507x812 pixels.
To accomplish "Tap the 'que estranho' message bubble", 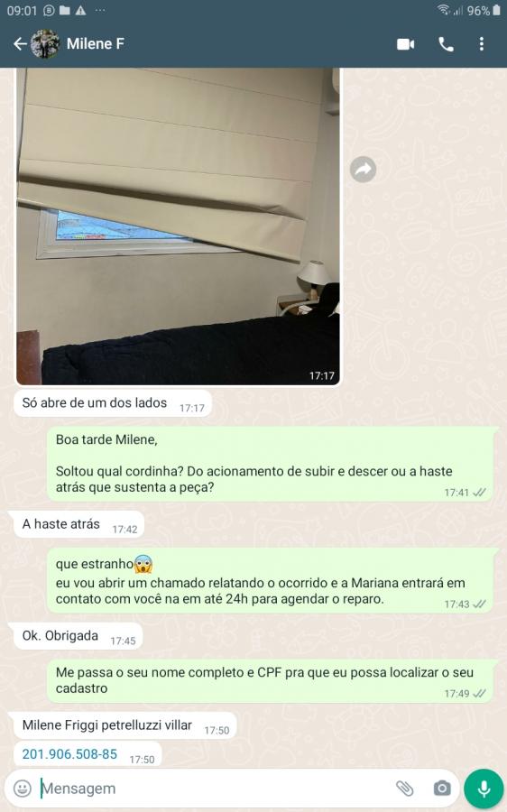I will pos(272,581).
